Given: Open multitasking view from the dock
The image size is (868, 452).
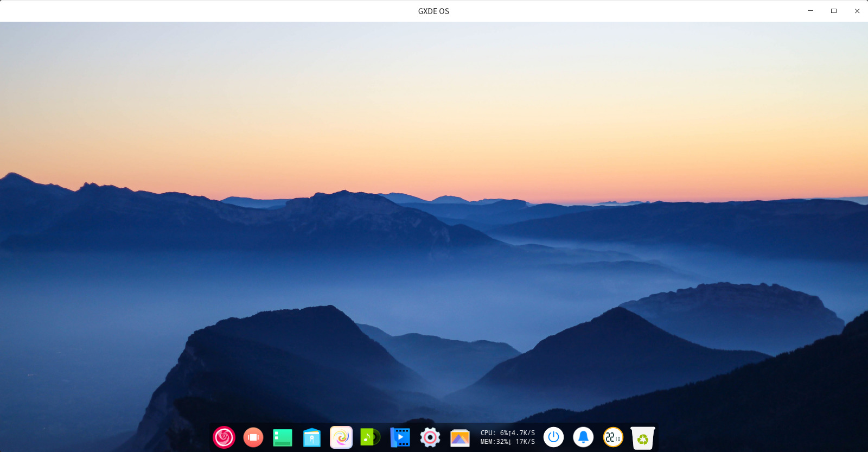Looking at the screenshot, I should (x=253, y=437).
